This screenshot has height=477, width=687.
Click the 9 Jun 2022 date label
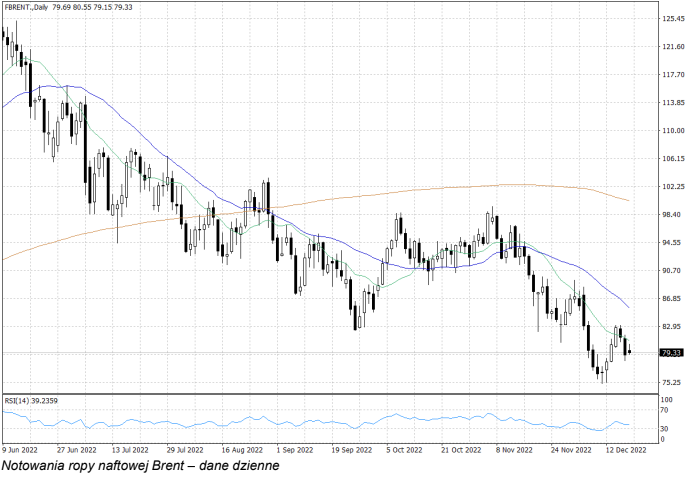21,450
